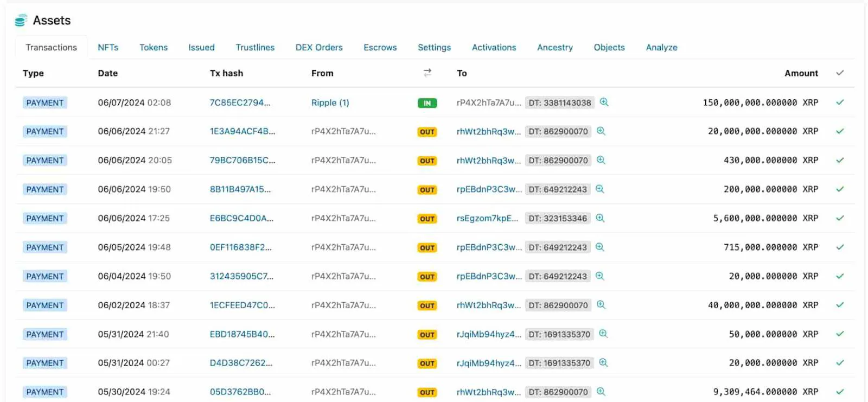
Task: Click the PAYMENT badge on 06/07/2024 row
Action: [x=45, y=103]
